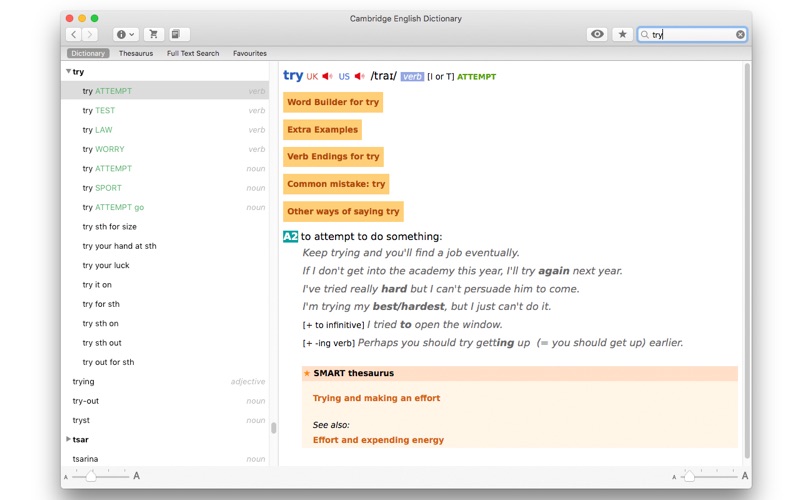The image size is (800, 500).
Task: Open Verb Endings for try
Action: [x=333, y=157]
